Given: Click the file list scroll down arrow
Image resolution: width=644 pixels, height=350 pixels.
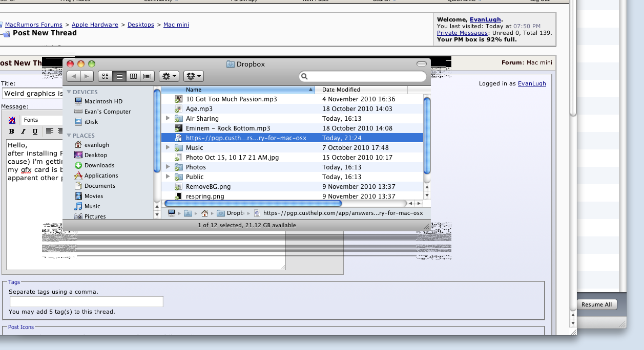Looking at the screenshot, I should click(x=427, y=195).
